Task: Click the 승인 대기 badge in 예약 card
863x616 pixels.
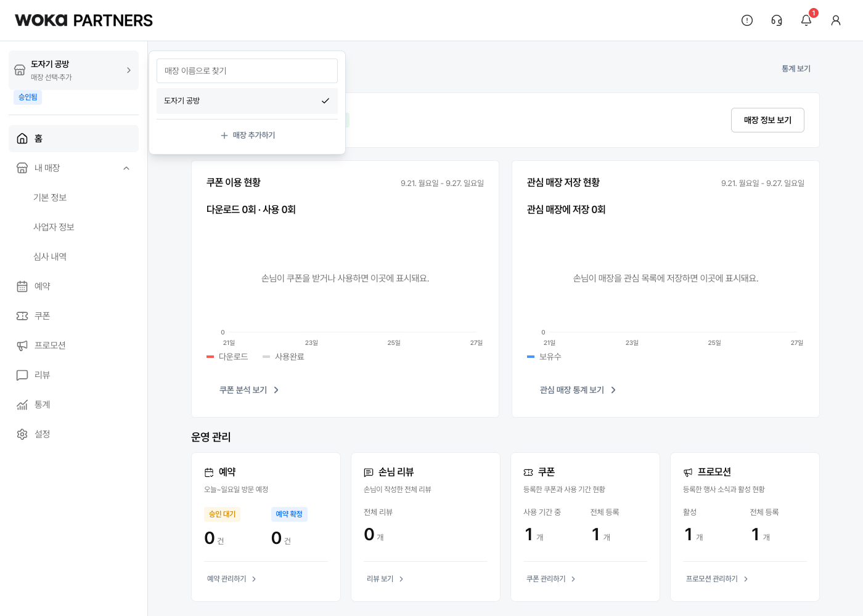Action: 222,514
